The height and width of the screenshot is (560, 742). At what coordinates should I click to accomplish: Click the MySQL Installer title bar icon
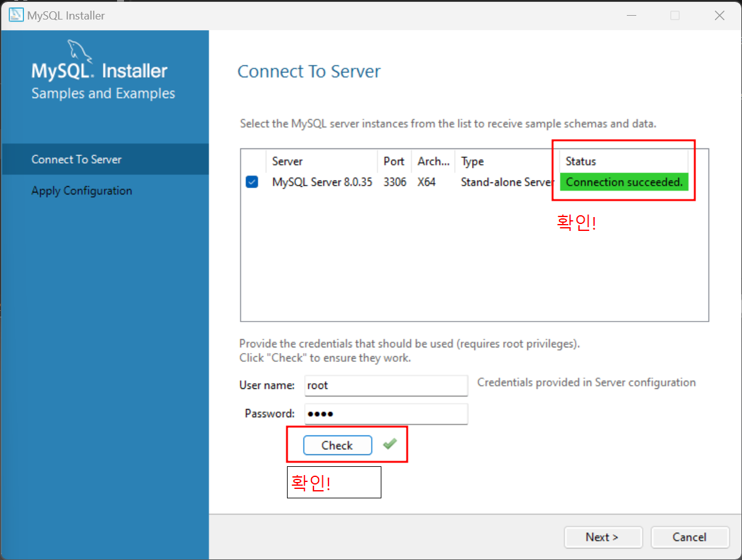[16, 14]
